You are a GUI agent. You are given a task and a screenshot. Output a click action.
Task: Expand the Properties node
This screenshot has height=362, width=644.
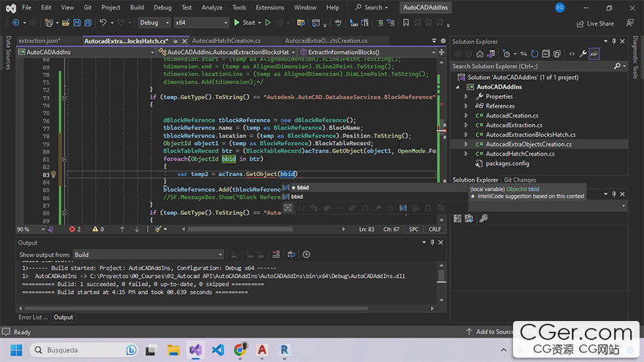[x=466, y=97]
